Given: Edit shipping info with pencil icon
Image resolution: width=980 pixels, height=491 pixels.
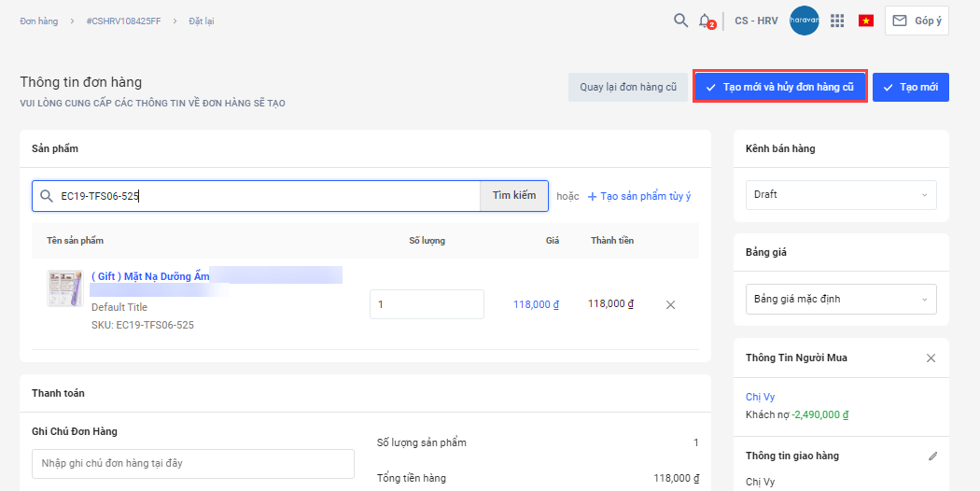Looking at the screenshot, I should pyautogui.click(x=931, y=456).
